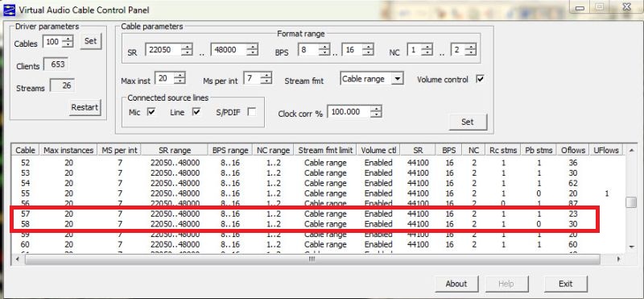The width and height of the screenshot is (644, 299).
Task: Click the Max inst spinner arrows
Action: point(180,78)
